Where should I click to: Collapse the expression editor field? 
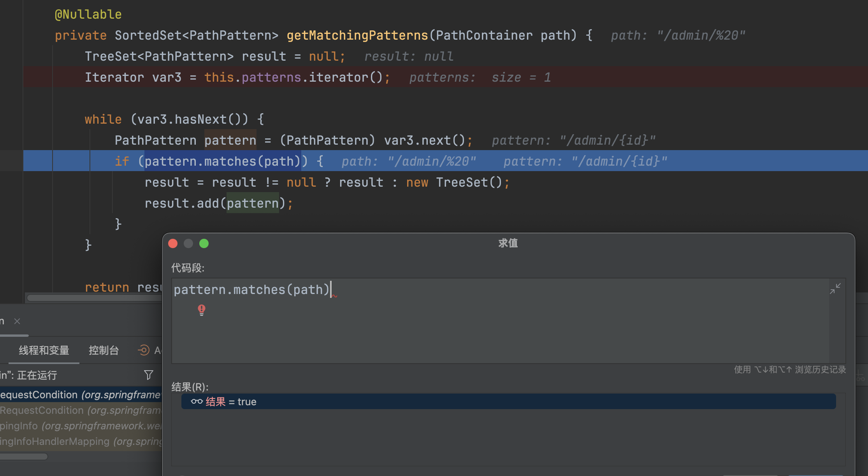click(x=835, y=289)
